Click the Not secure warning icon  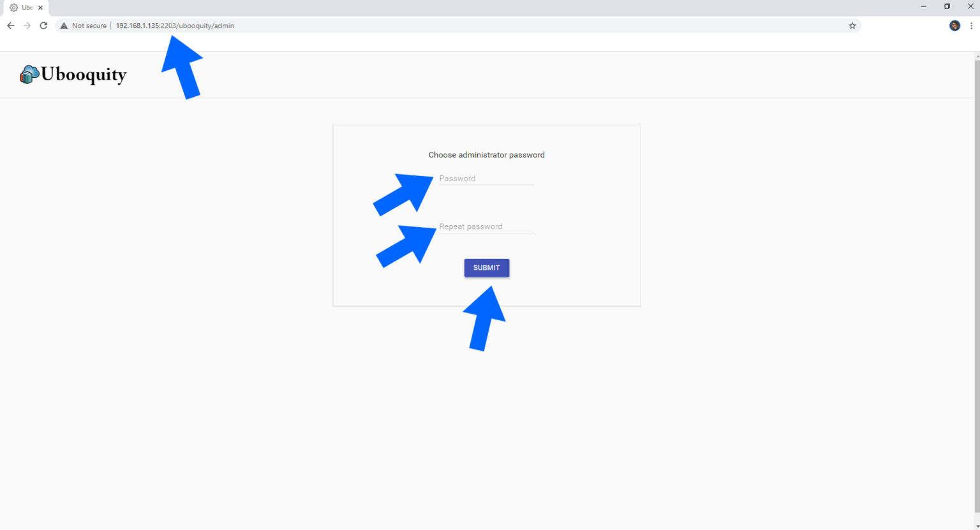pyautogui.click(x=63, y=26)
